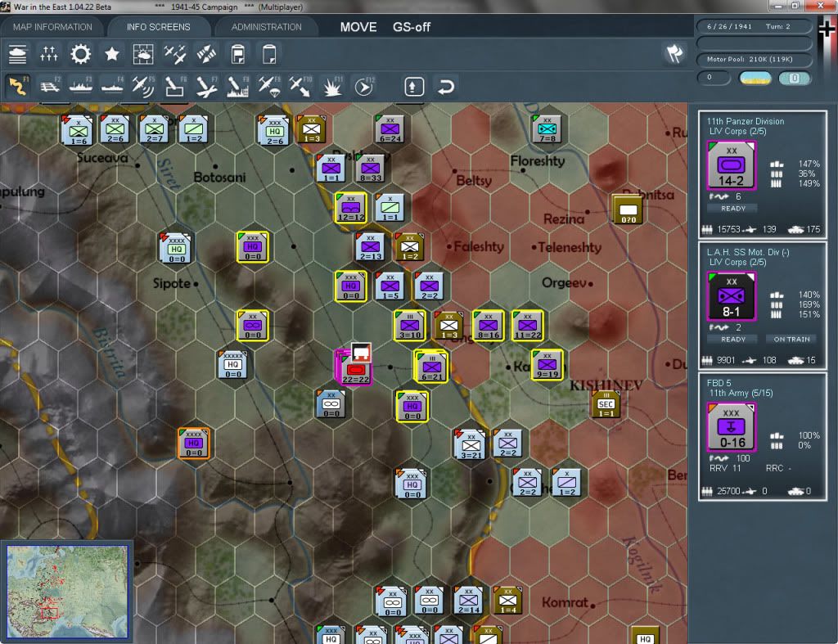This screenshot has height=644, width=838.
Task: Select the FBD 5 unit card
Action: pos(762,437)
